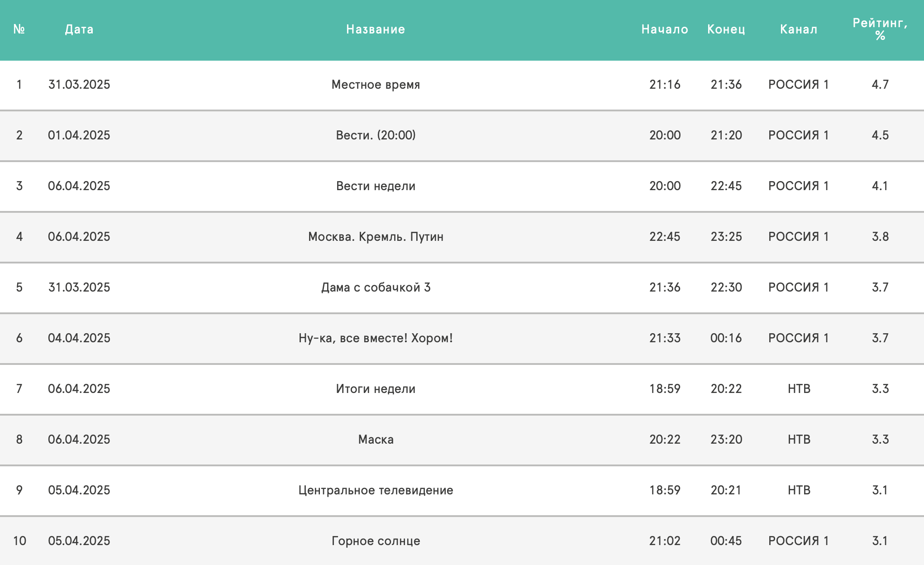Click channel РОССИЯ 1 in the Горное солнце row

coord(799,541)
